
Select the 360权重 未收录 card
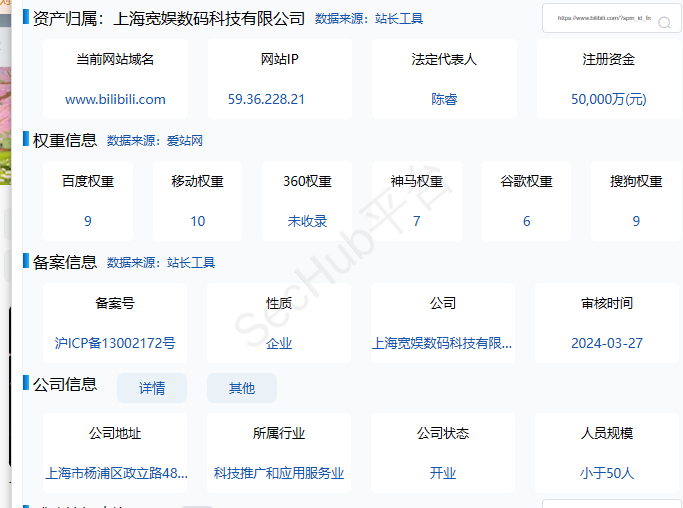pyautogui.click(x=307, y=202)
